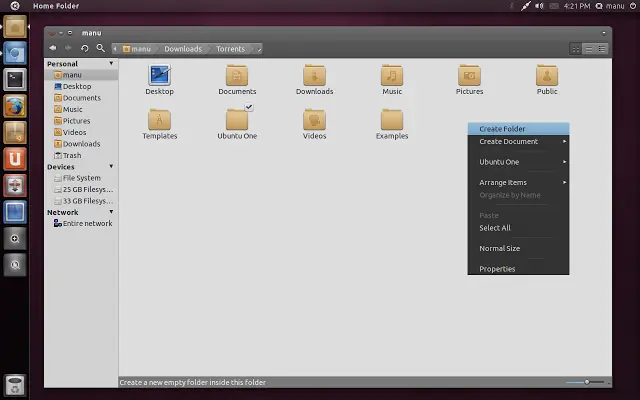Open Terminal from the launcher
This screenshot has height=400, width=640.
15,79
